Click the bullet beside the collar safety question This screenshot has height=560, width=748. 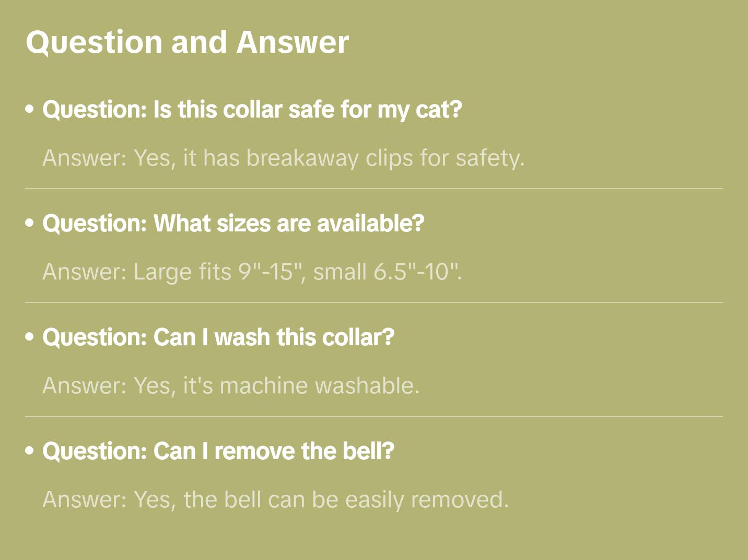[x=30, y=110]
